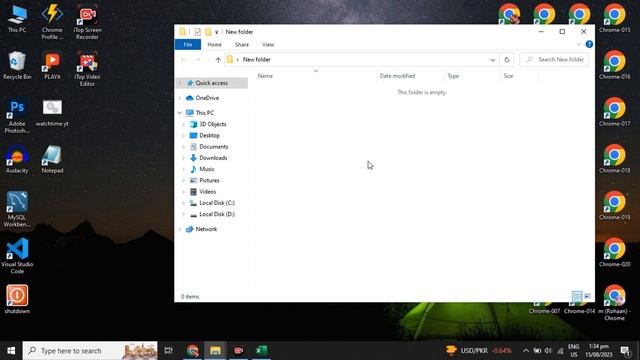The height and width of the screenshot is (360, 640).
Task: Switch to Large icons view layout
Action: click(x=587, y=296)
